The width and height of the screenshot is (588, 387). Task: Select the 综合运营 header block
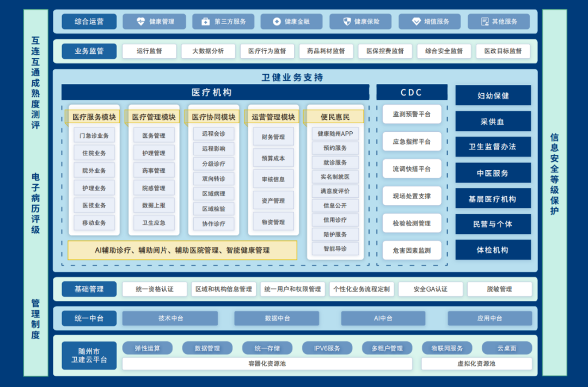[x=89, y=21]
